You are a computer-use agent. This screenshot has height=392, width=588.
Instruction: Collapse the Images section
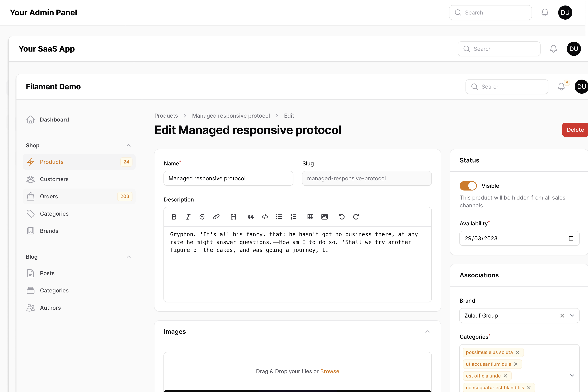[x=427, y=332]
